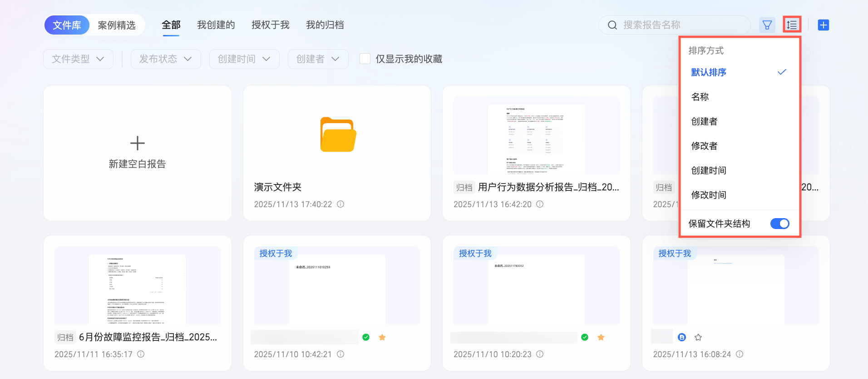Sort by 名称 in sort menu
868x379 pixels.
point(739,97)
